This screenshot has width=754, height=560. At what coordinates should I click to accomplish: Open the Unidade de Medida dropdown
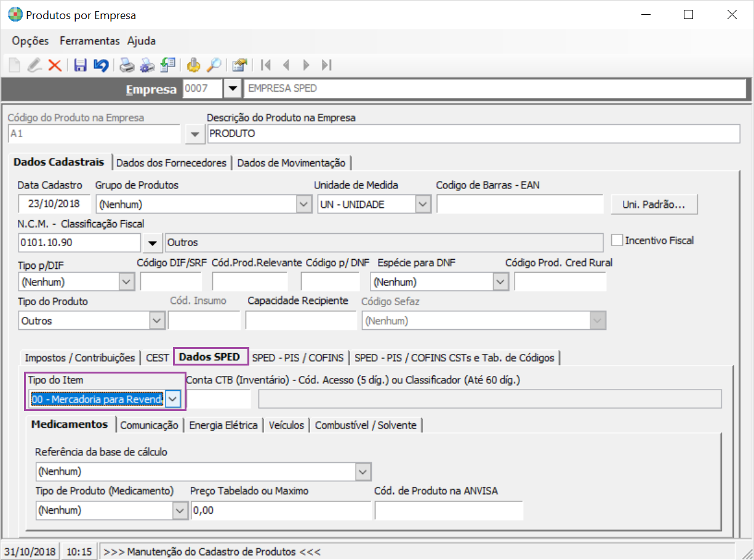click(422, 204)
